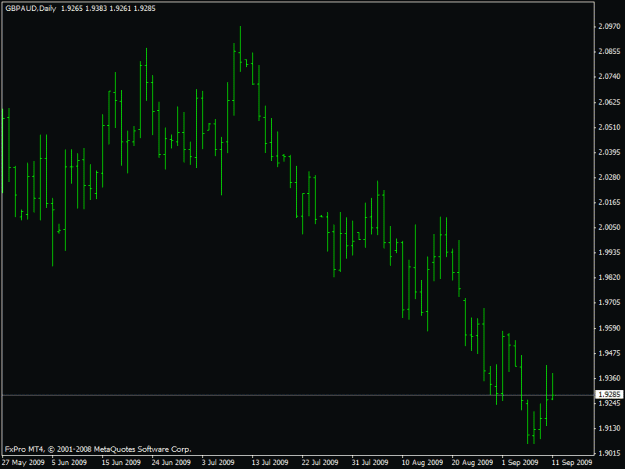Click the 27 May 2009 date label
The height and width of the screenshot is (469, 625).
(23, 462)
